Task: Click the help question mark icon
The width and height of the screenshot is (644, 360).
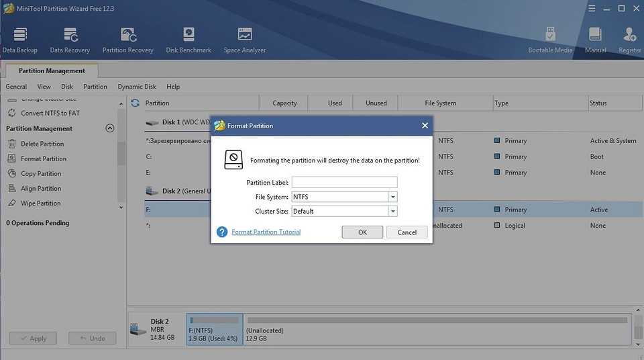Action: pyautogui.click(x=222, y=232)
